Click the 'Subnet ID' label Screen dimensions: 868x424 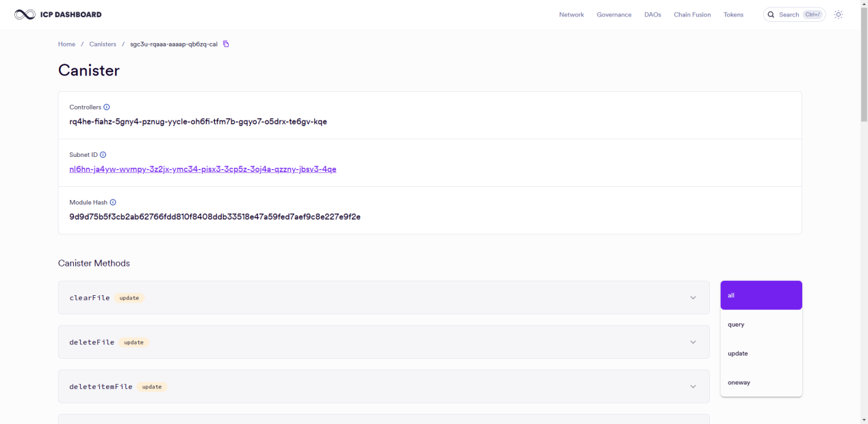tap(84, 155)
